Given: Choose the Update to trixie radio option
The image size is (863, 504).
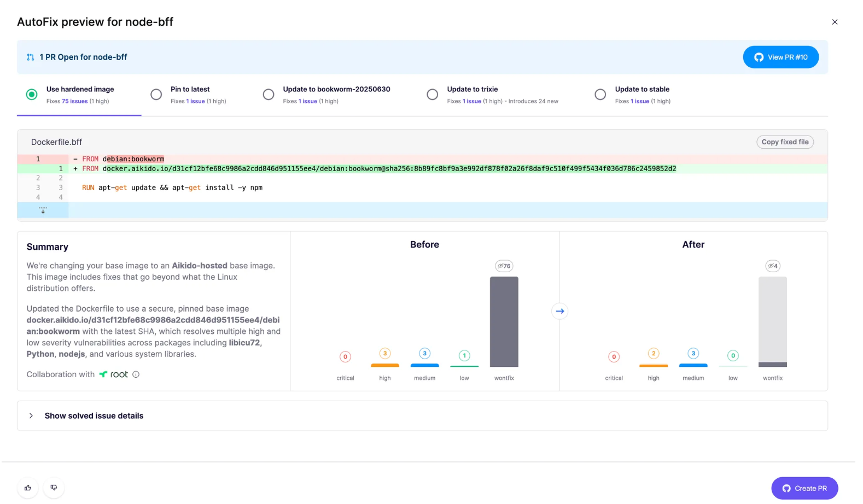Looking at the screenshot, I should coord(432,95).
